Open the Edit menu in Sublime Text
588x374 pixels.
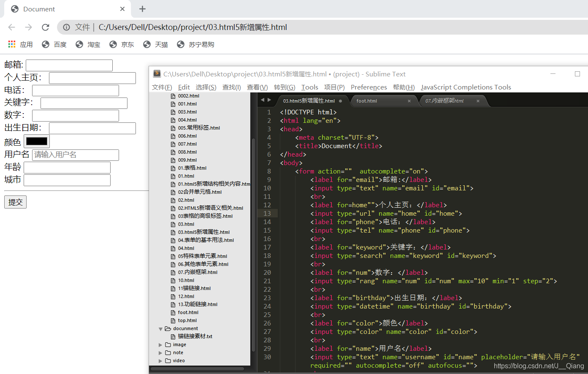click(x=184, y=87)
